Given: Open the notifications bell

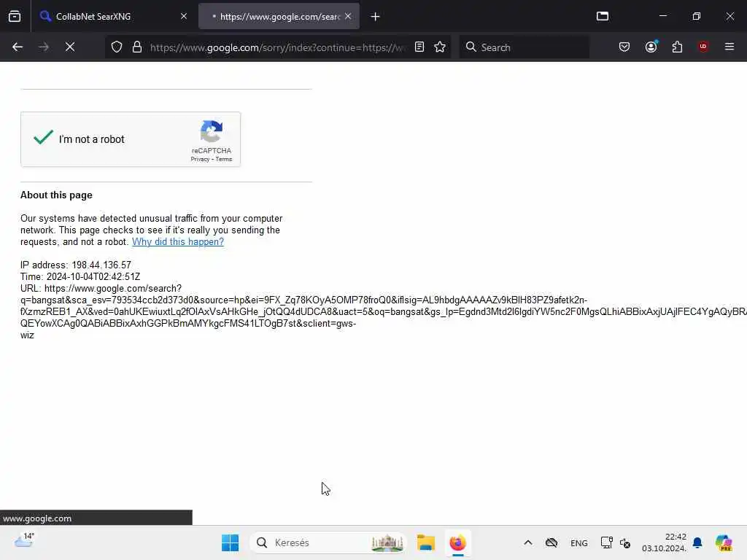Looking at the screenshot, I should [x=697, y=542].
